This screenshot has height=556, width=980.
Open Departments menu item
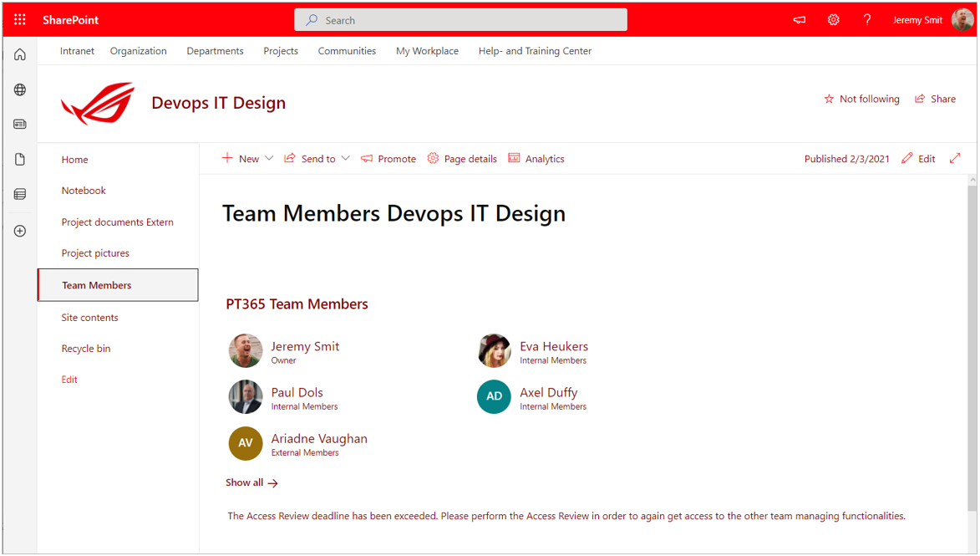click(215, 51)
